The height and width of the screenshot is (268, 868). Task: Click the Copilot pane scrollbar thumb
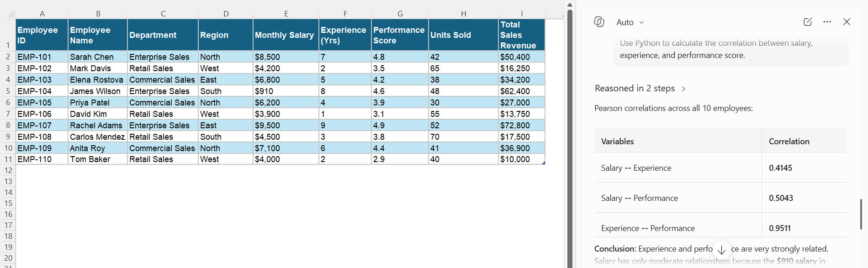(x=861, y=214)
